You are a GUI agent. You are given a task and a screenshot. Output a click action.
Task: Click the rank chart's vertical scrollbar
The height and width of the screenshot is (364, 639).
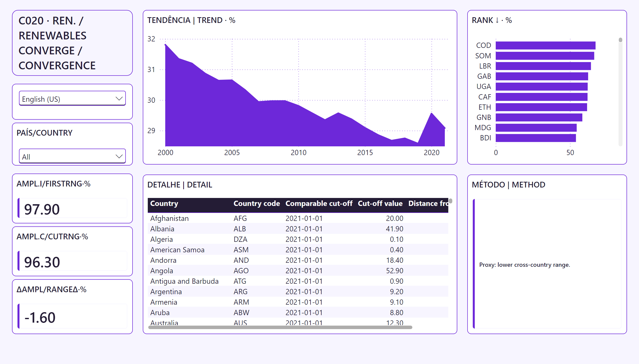click(620, 92)
